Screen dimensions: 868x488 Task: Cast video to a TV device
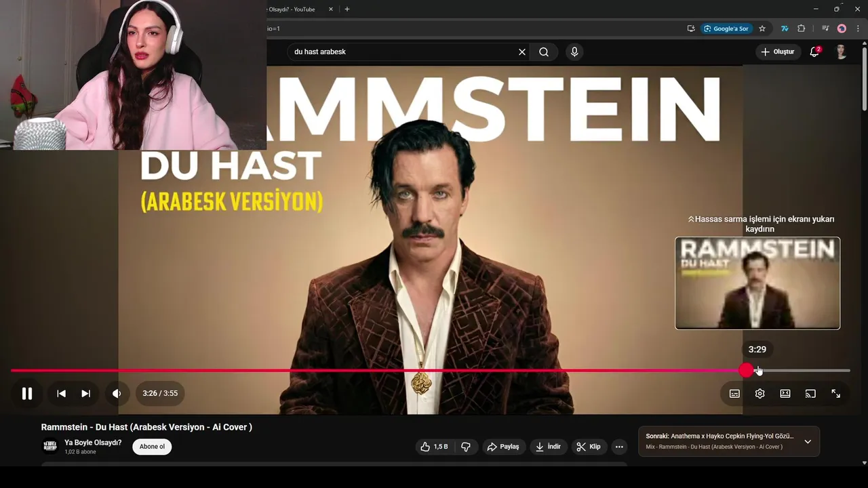pos(810,393)
